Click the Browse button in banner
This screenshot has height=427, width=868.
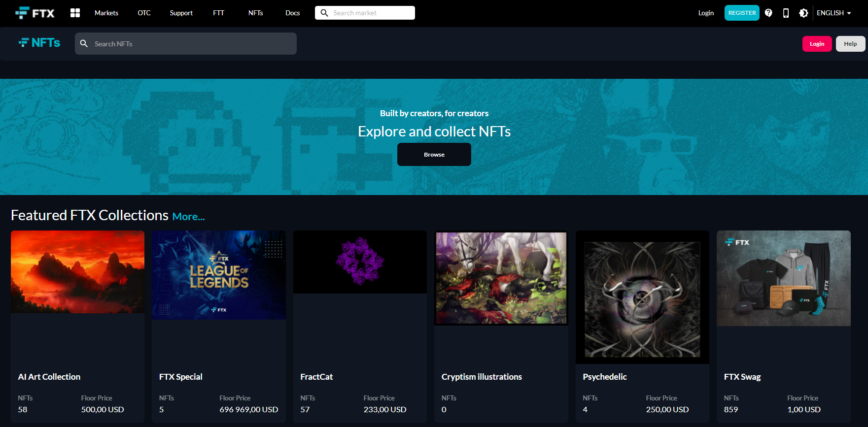click(x=434, y=155)
